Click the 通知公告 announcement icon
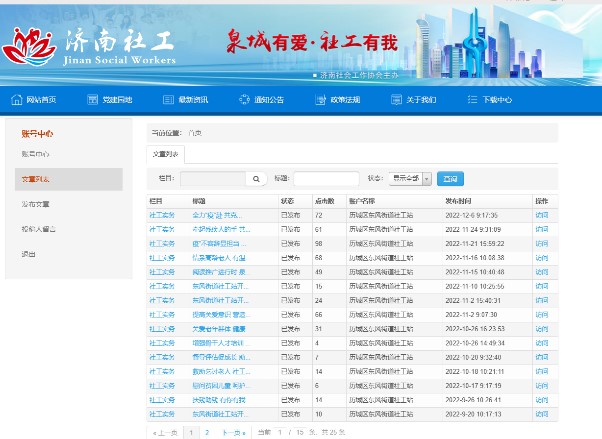This screenshot has height=439, width=602. [244, 100]
